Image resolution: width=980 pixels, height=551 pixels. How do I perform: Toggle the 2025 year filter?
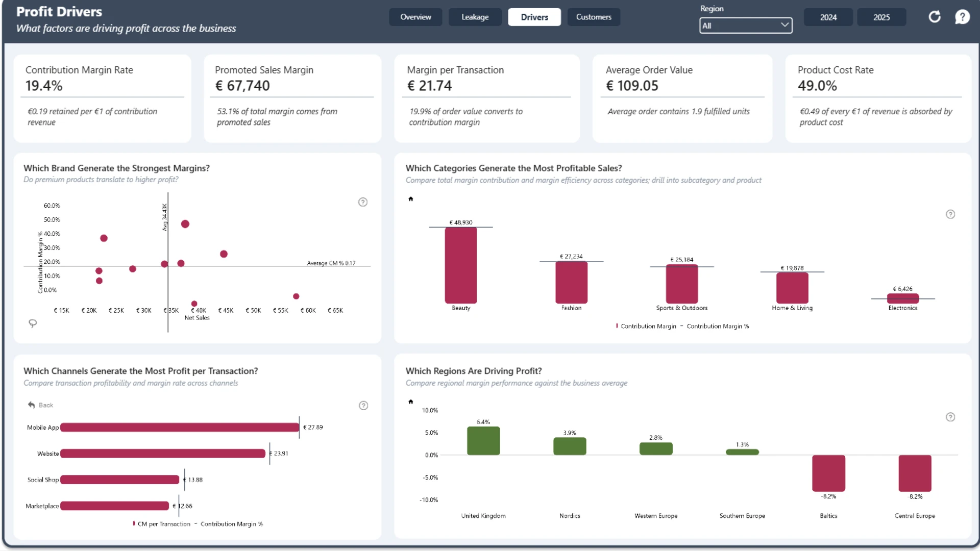pos(881,17)
